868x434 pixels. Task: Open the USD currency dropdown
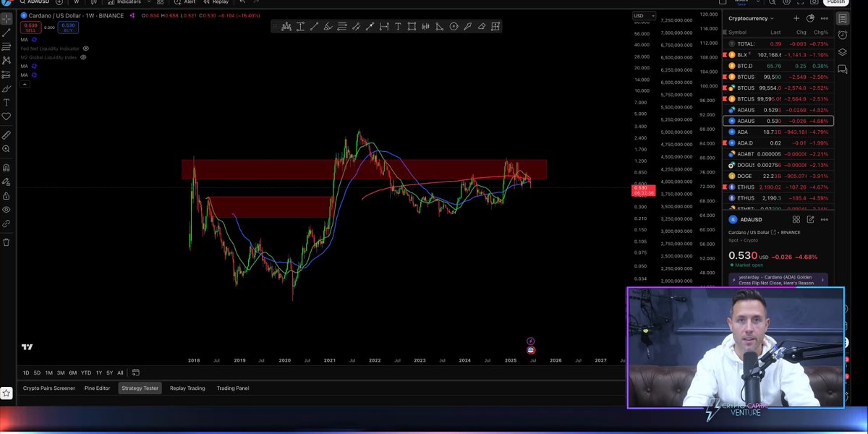coord(644,15)
